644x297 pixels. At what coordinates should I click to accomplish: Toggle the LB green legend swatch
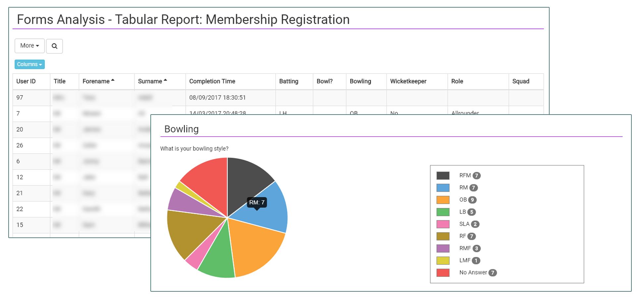[443, 212]
